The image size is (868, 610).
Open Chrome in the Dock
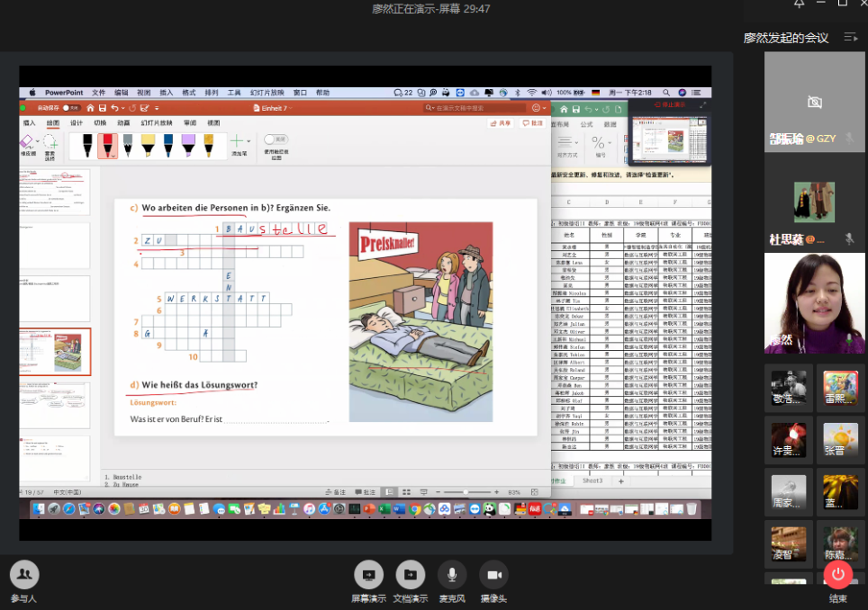414,509
